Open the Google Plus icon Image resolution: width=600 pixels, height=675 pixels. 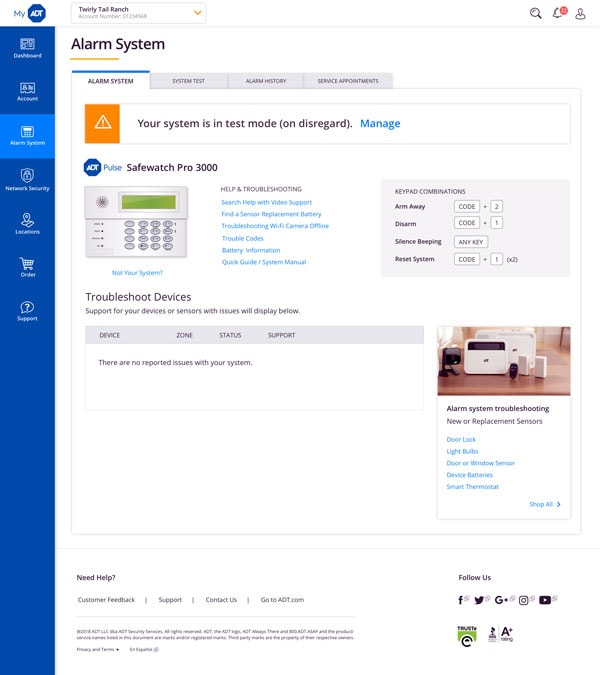[x=501, y=600]
